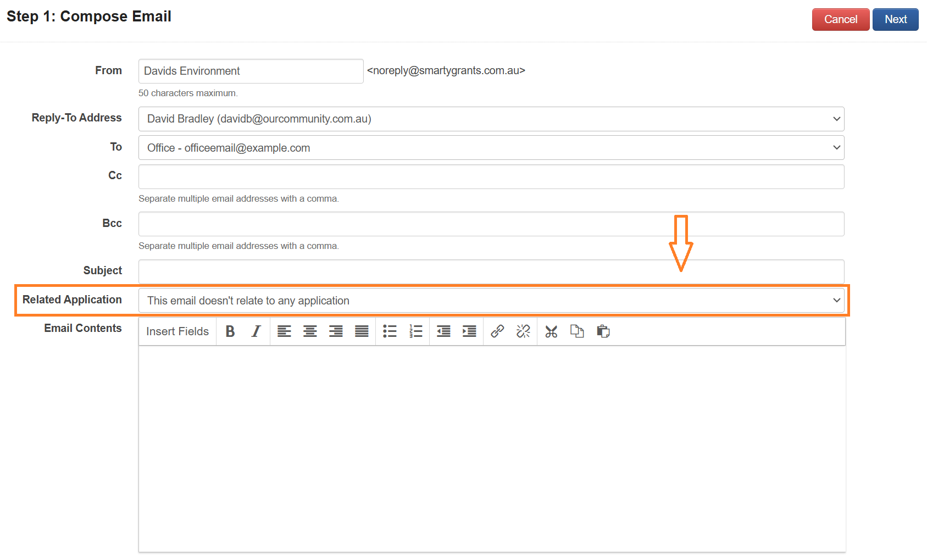This screenshot has width=927, height=560.
Task: Insert a numbered list
Action: (x=416, y=331)
